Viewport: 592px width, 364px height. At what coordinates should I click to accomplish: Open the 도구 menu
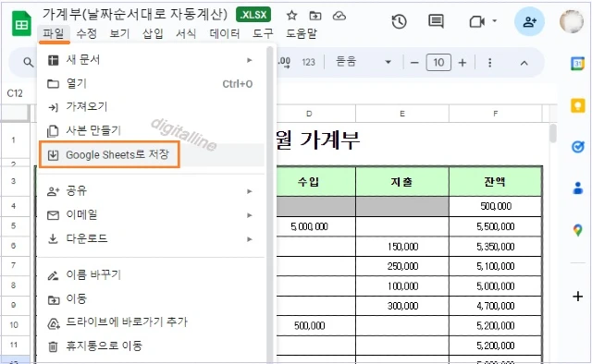point(263,34)
